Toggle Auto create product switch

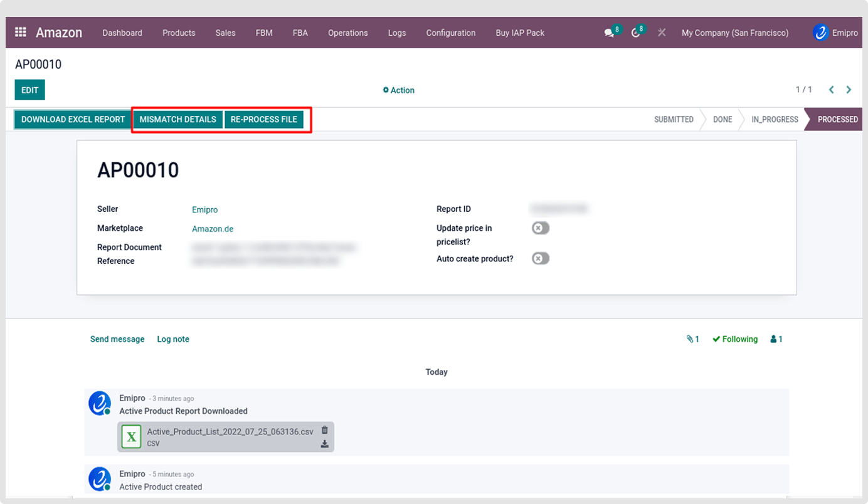point(540,258)
